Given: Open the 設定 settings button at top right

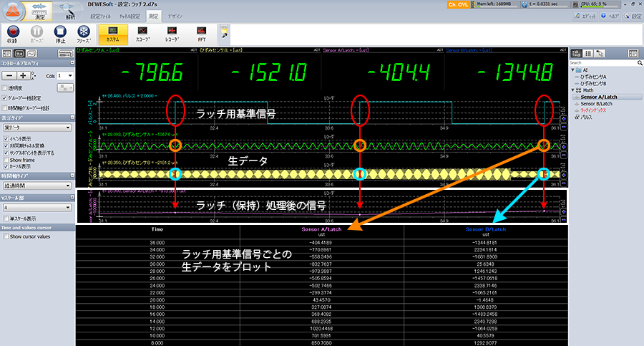Looking at the screenshot, I should pos(633,16).
